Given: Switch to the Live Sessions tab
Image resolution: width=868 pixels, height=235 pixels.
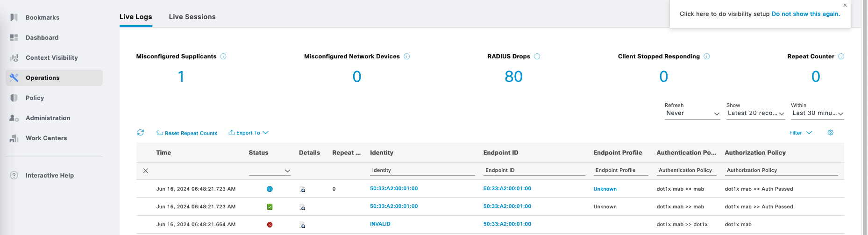Looking at the screenshot, I should point(192,17).
